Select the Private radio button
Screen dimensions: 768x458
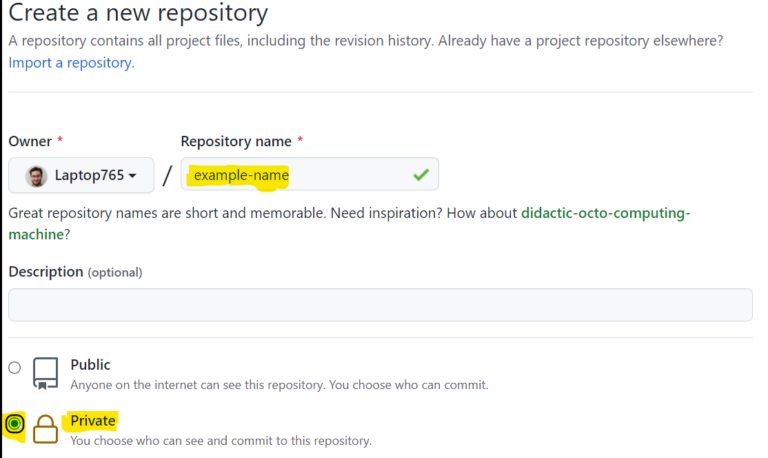tap(14, 424)
